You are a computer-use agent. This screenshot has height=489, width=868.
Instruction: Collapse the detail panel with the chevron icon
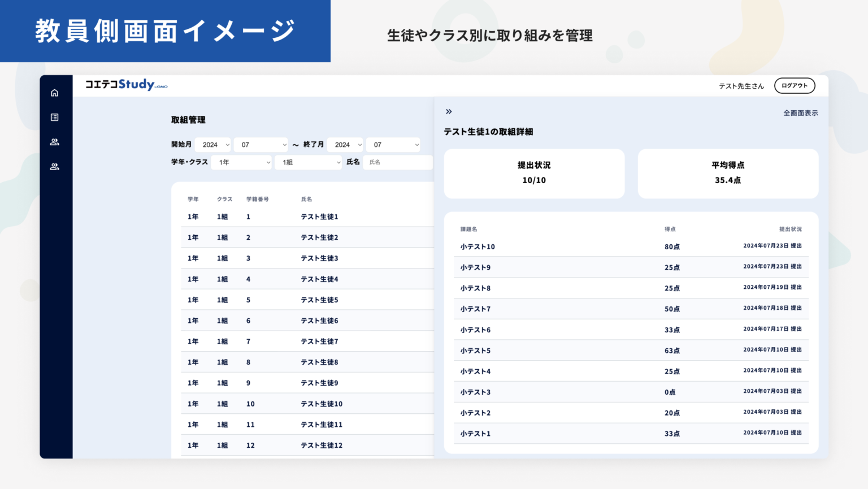448,111
